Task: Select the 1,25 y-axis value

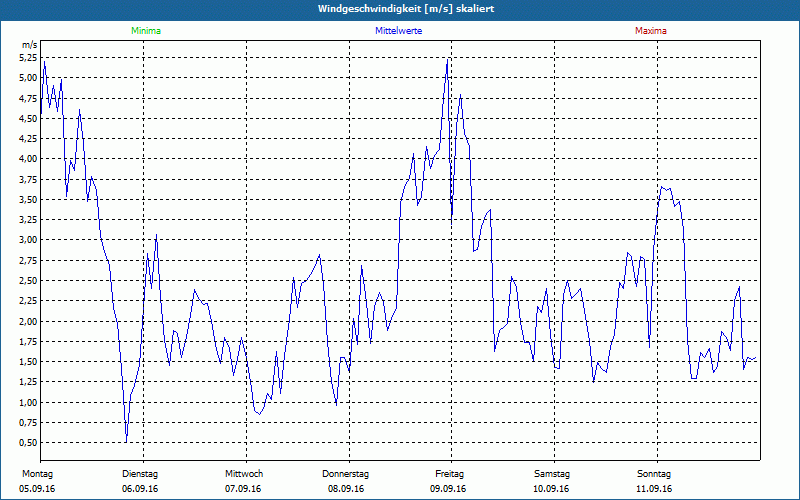Action: 29,382
